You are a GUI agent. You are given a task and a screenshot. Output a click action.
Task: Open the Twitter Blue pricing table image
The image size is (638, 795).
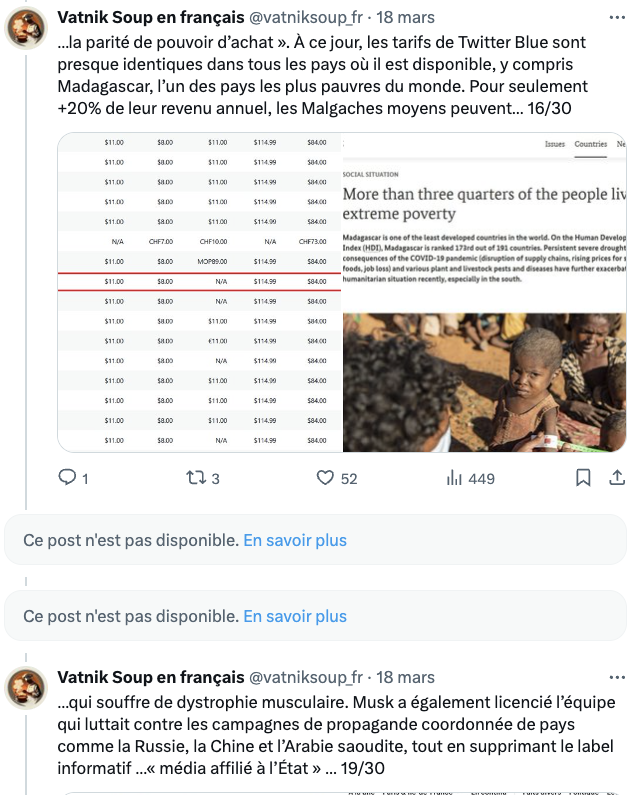[x=200, y=292]
